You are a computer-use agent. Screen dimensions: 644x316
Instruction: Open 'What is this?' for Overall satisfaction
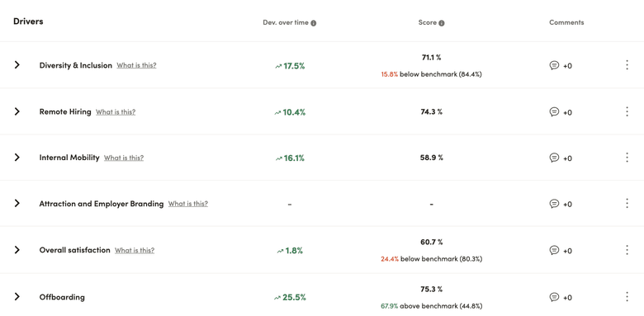pyautogui.click(x=135, y=250)
